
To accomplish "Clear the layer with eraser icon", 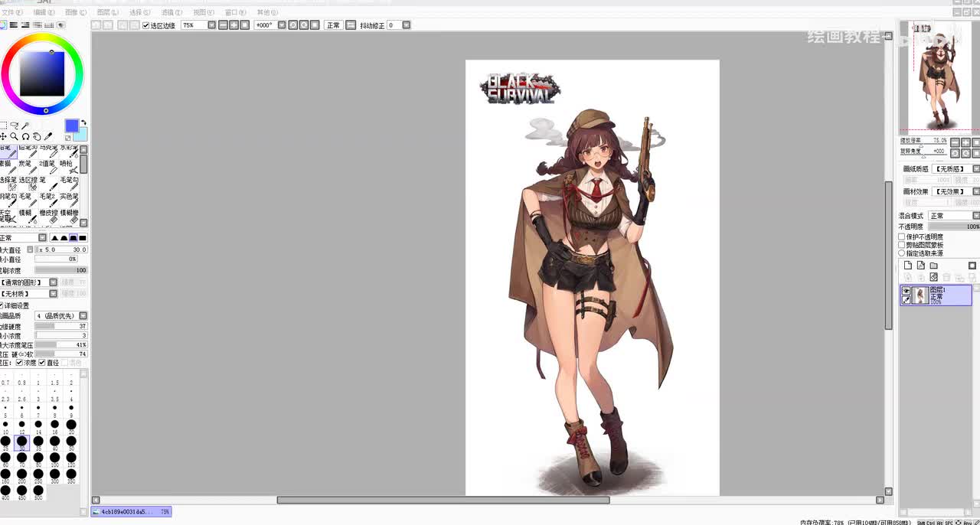I will [x=933, y=277].
